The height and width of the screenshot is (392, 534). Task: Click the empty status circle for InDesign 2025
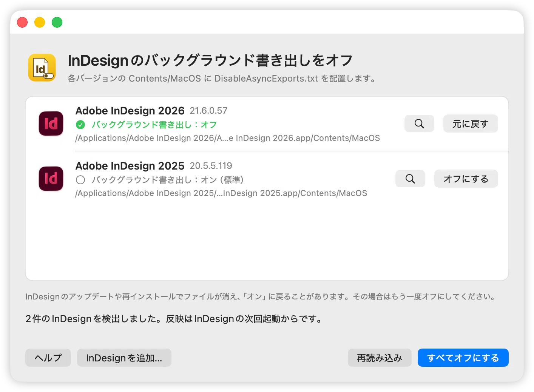80,180
